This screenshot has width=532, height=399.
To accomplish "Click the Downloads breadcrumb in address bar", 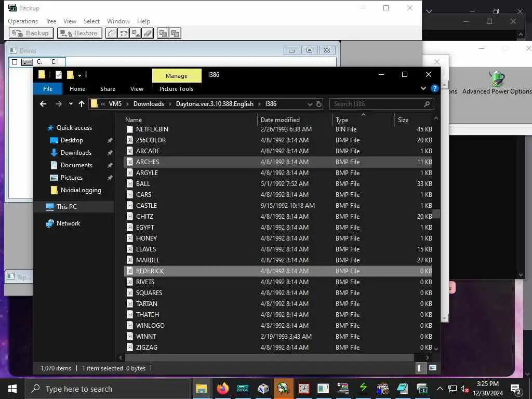I will tap(149, 104).
